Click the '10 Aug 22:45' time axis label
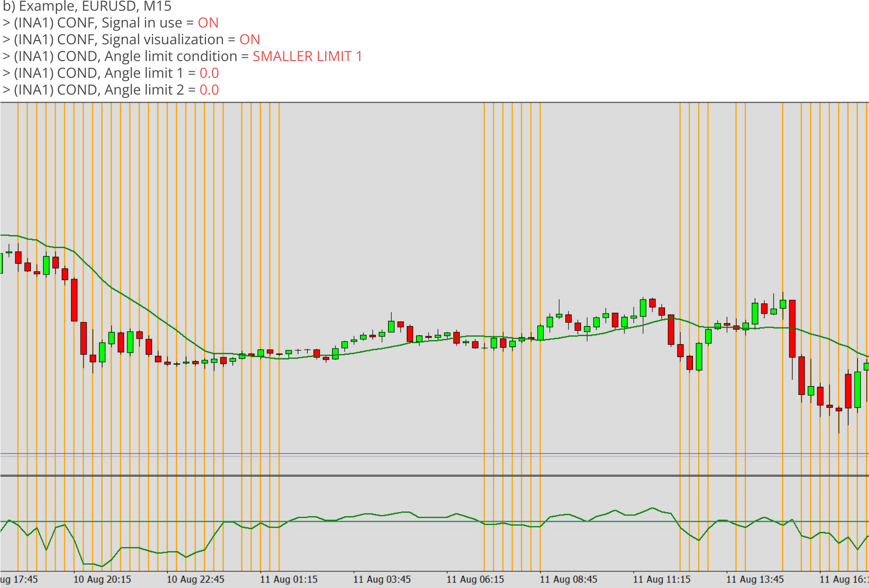Screen dimensions: 869x588 point(196,580)
